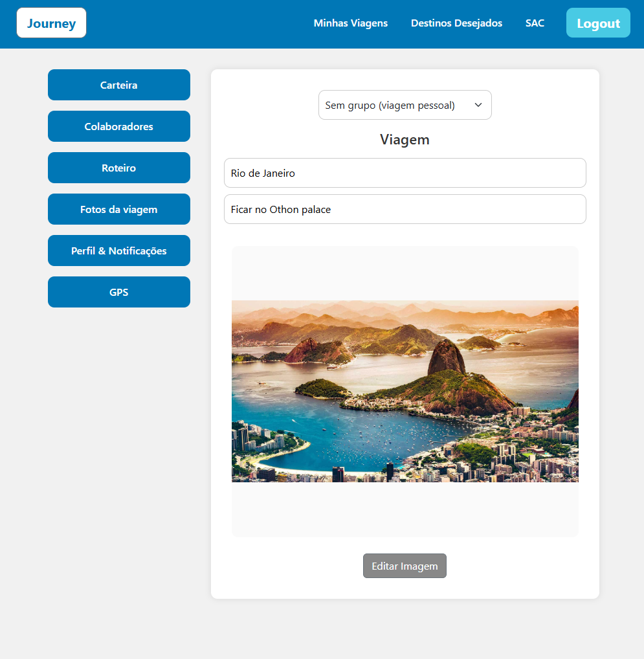Screen dimensions: 644x659
Task: Go to the Destinos Desejados page
Action: pos(456,23)
